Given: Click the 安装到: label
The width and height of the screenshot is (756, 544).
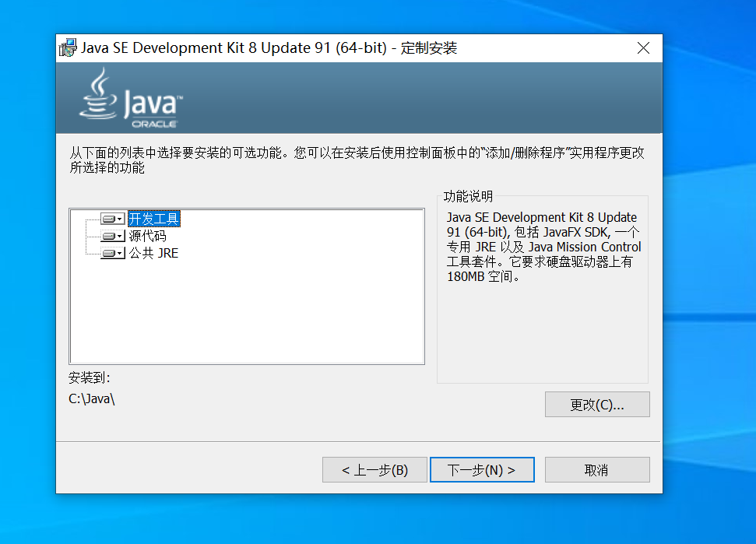Looking at the screenshot, I should tap(90, 377).
